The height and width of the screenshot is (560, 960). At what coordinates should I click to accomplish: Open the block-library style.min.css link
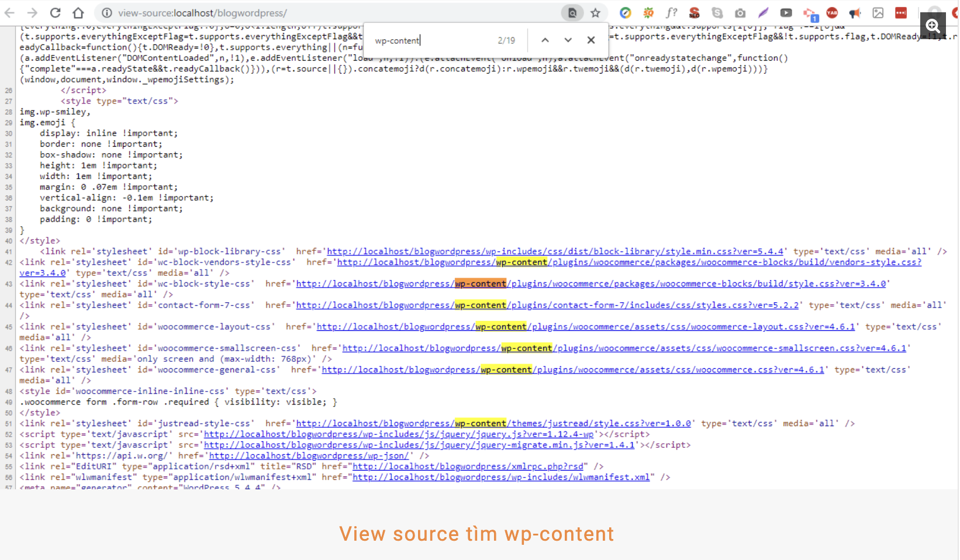point(555,251)
